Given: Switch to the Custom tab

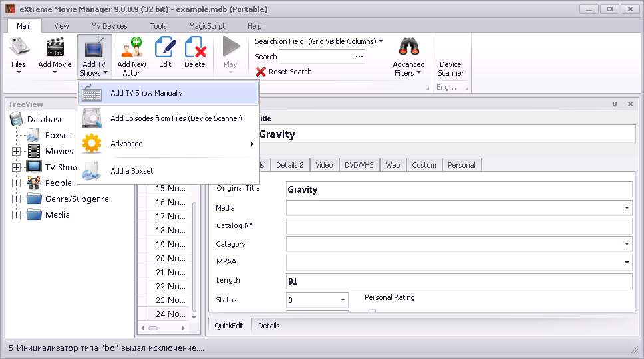Looking at the screenshot, I should point(424,164).
